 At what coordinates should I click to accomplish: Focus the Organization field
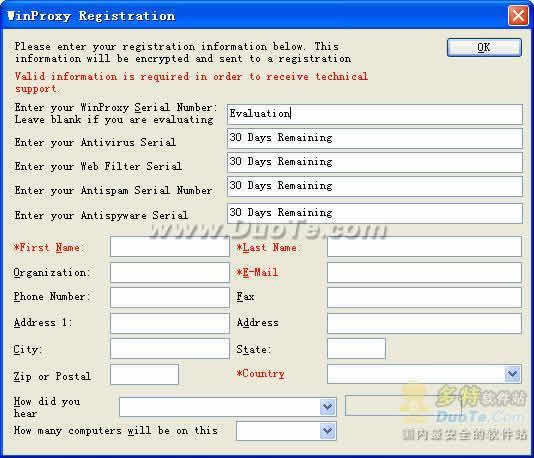pyautogui.click(x=170, y=272)
